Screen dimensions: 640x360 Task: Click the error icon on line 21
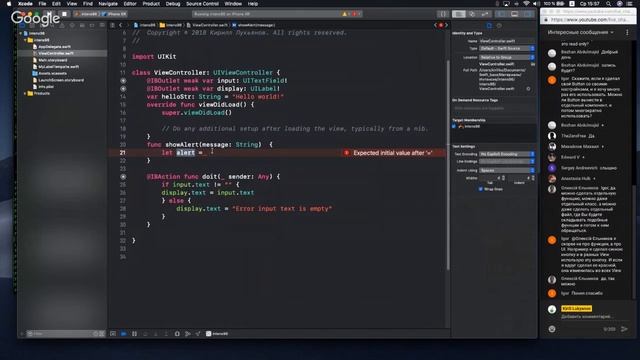347,153
